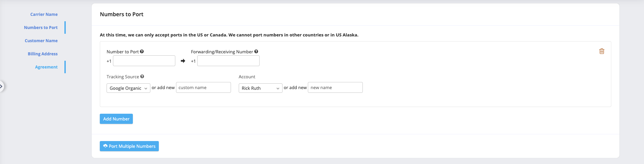The image size is (644, 164).
Task: Open the Google Organic tracking source dropdown
Action: 128,88
